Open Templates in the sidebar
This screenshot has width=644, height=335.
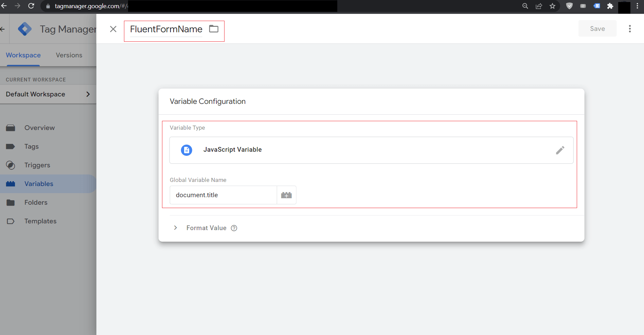click(x=40, y=221)
